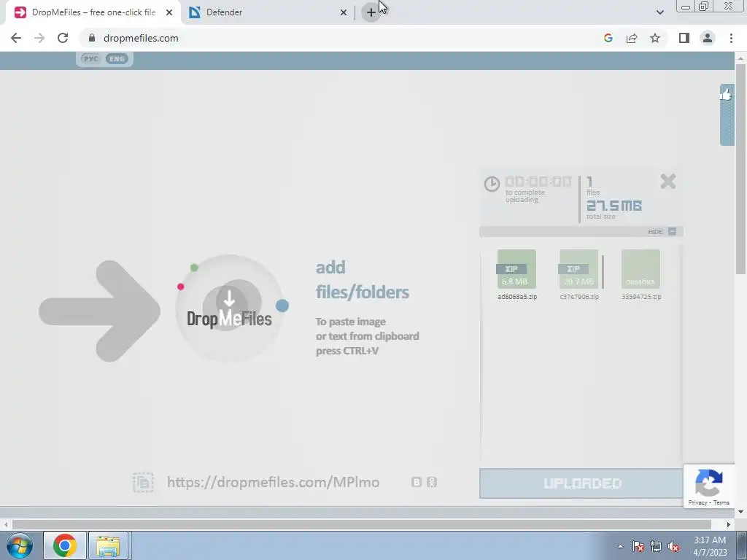Image resolution: width=747 pixels, height=560 pixels.
Task: Close the Defender tab
Action: (x=344, y=12)
